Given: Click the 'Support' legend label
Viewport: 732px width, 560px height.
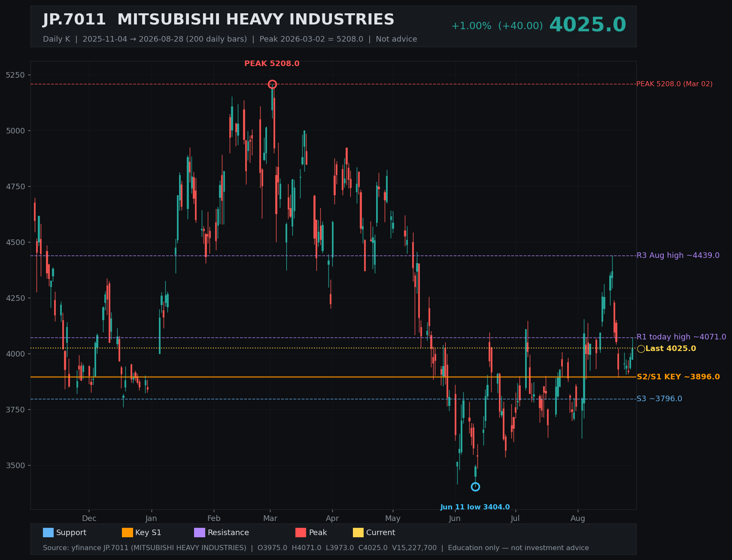Looking at the screenshot, I should pyautogui.click(x=71, y=533).
